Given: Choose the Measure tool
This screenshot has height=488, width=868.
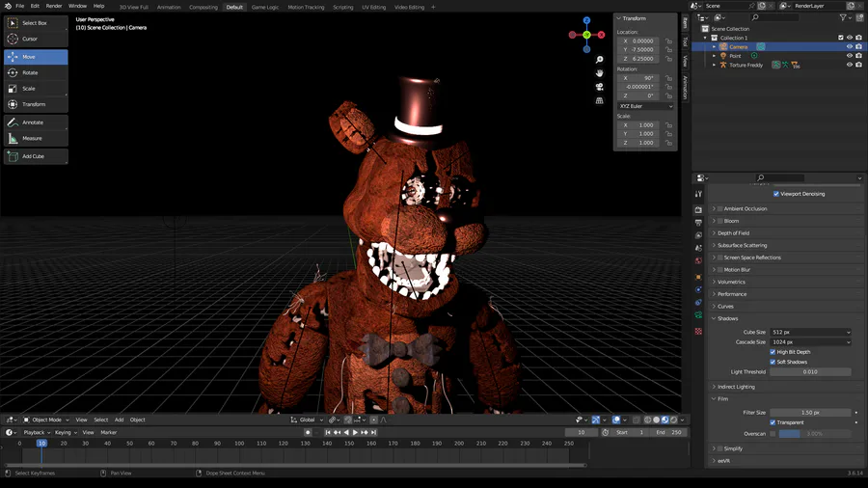Looking at the screenshot, I should (x=36, y=138).
